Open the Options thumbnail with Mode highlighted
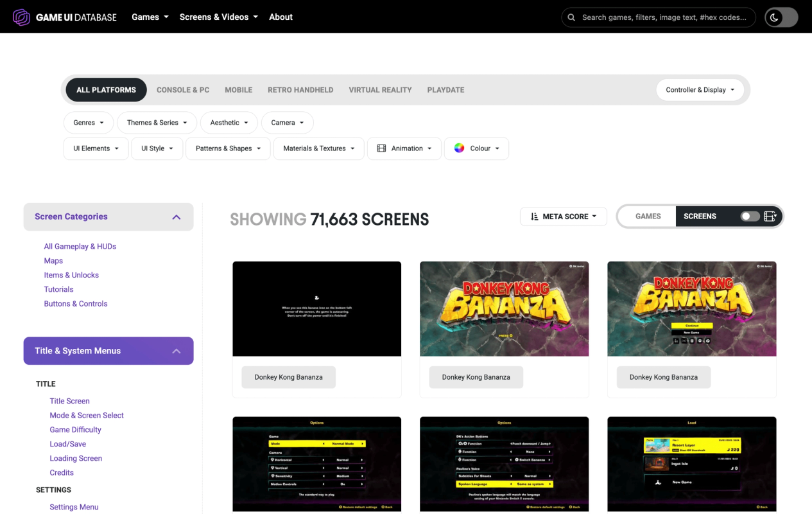Image resolution: width=812 pixels, height=514 pixels. coord(317,464)
